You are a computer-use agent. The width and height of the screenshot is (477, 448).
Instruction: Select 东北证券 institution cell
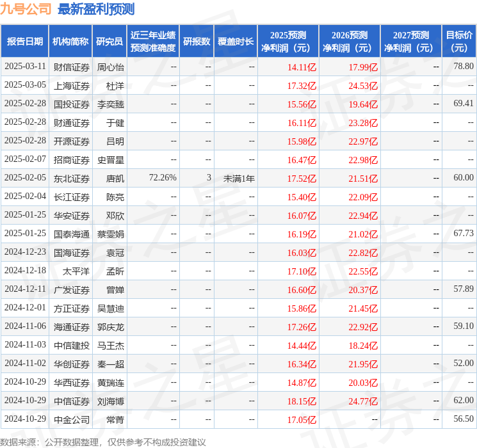click(x=72, y=179)
